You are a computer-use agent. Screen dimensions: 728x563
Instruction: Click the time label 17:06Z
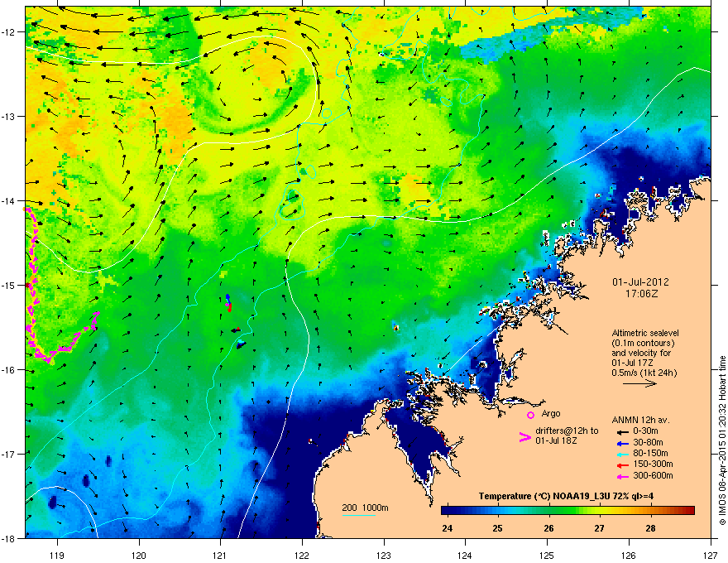click(x=641, y=294)
